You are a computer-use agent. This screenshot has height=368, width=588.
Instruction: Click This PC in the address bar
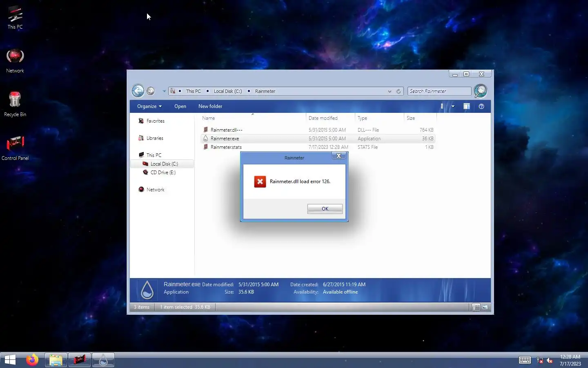[193, 91]
